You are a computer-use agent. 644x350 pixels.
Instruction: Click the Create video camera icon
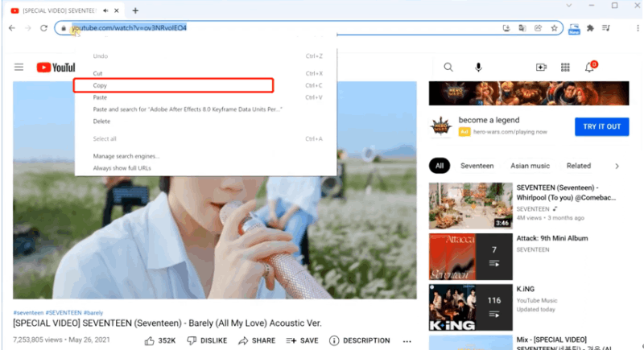click(541, 67)
